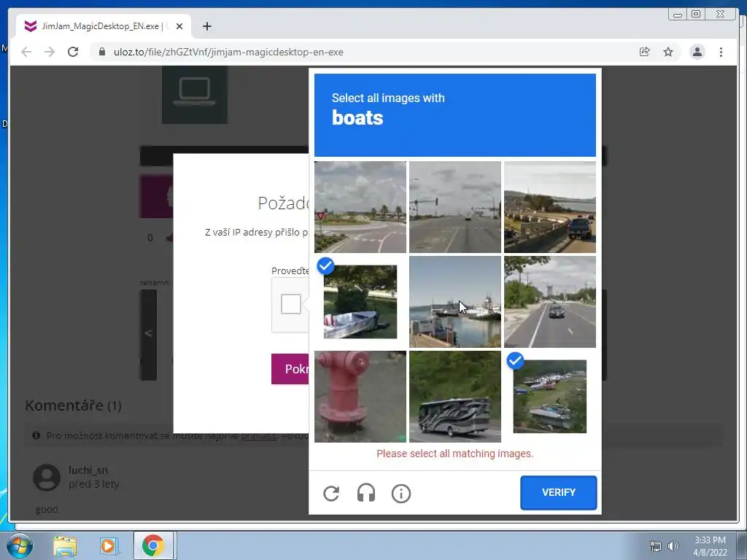Image resolution: width=747 pixels, height=560 pixels.
Task: Click the 'good' comment text
Action: (47, 510)
